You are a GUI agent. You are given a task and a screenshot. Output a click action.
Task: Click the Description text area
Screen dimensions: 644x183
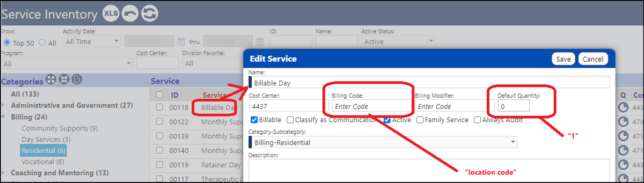point(429,170)
